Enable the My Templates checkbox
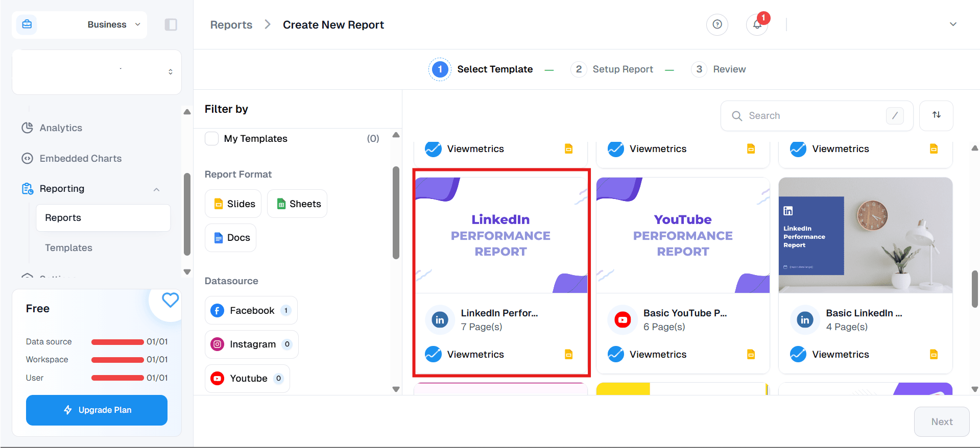 [212, 139]
